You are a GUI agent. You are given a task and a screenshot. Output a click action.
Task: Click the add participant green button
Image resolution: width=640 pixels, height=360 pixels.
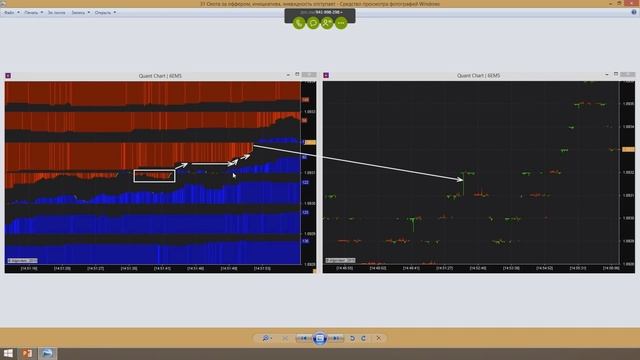[327, 23]
